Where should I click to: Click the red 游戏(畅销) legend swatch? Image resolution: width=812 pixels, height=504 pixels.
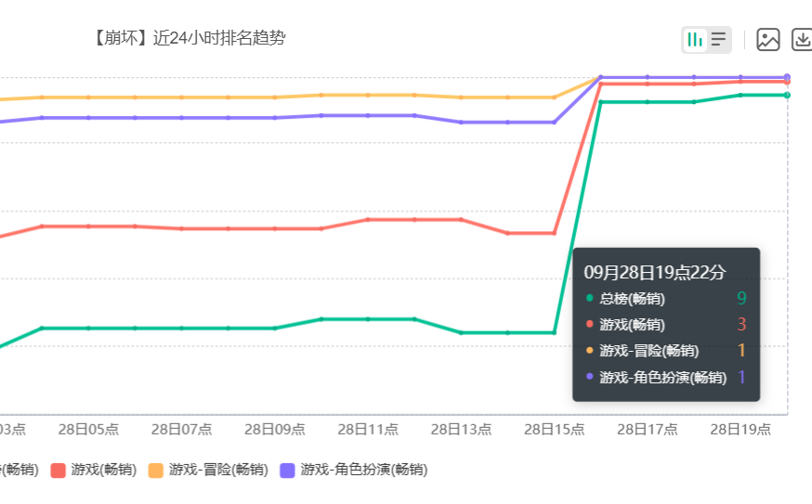[58, 471]
